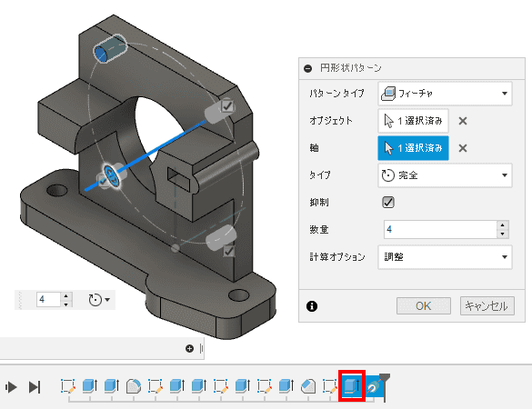
Task: Click the on-canvas quantity field showing 4
Action: click(x=48, y=300)
